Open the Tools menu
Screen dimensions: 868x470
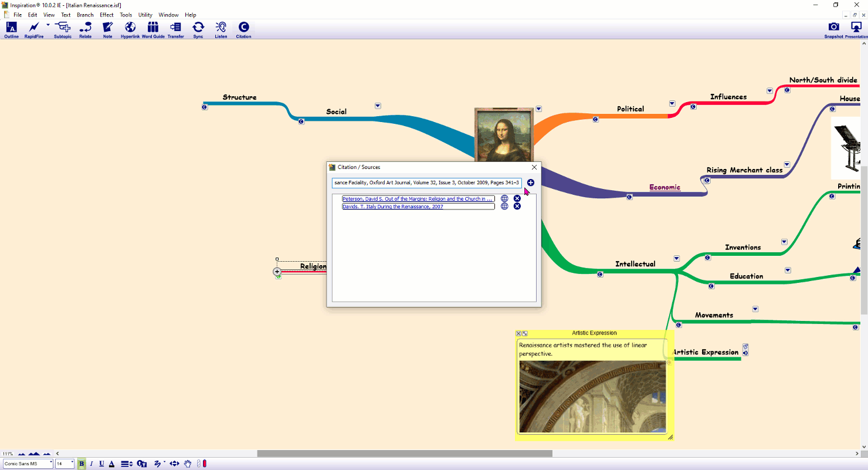click(x=126, y=15)
